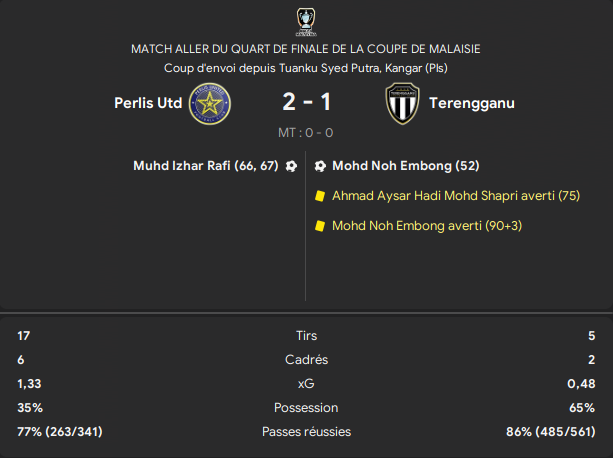This screenshot has height=458, width=613.
Task: Select the xG stat row label
Action: coord(306,384)
